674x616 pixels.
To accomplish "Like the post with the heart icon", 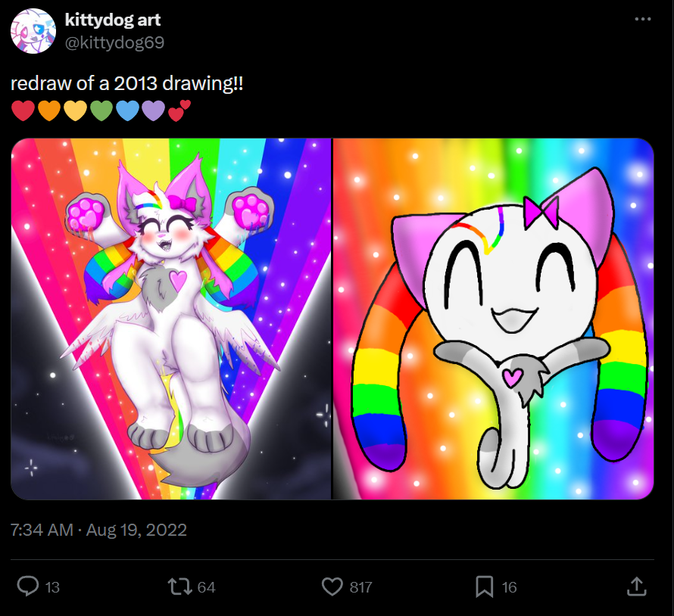I will click(332, 586).
